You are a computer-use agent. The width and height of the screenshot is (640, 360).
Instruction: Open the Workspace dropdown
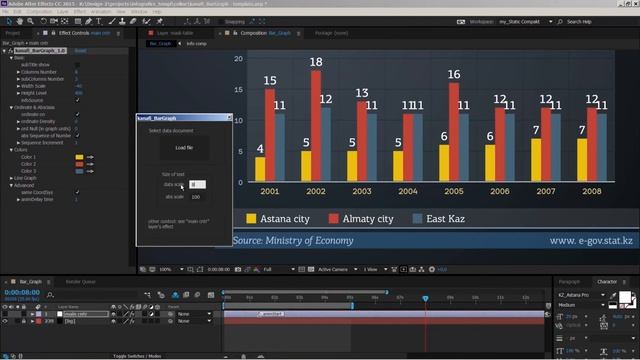tap(526, 22)
